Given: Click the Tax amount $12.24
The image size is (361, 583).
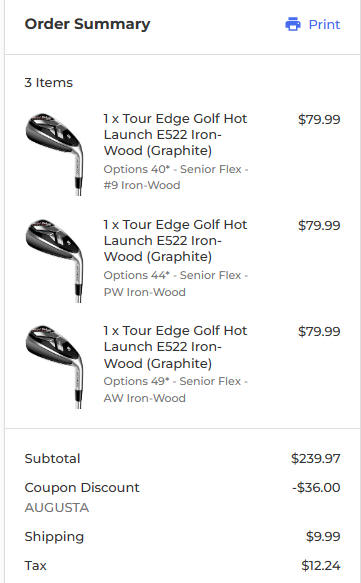Looking at the screenshot, I should [321, 566].
